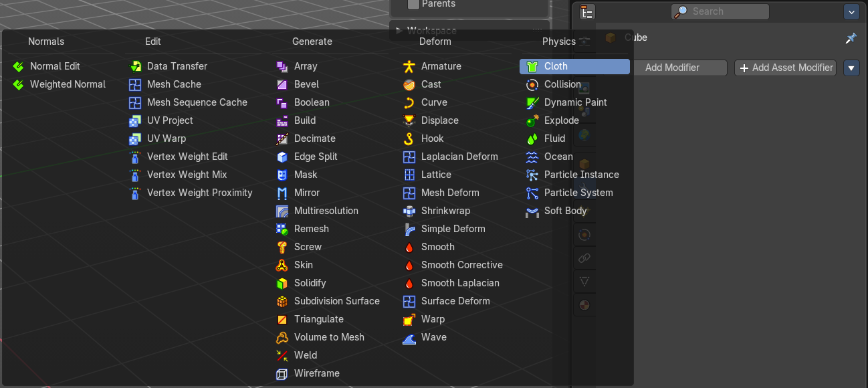Viewport: 868px width, 388px height.
Task: Click the Data Transfer modifier icon
Action: click(x=135, y=66)
